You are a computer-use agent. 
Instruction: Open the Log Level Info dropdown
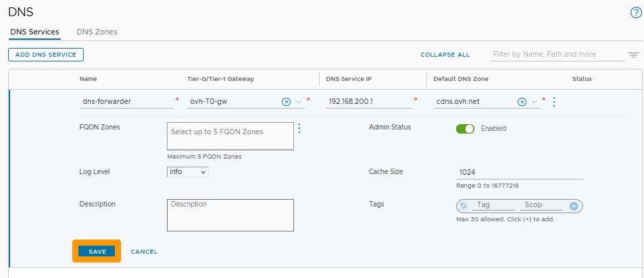[188, 172]
